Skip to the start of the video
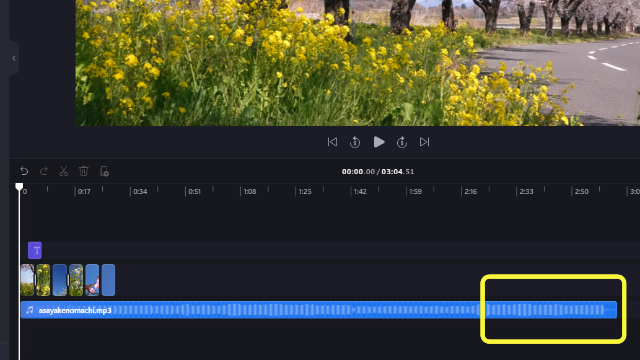The image size is (640, 360). 332,142
